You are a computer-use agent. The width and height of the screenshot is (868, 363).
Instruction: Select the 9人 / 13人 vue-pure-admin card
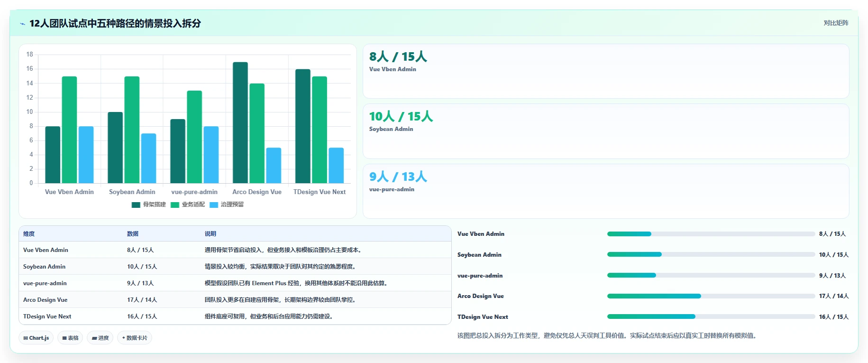606,191
